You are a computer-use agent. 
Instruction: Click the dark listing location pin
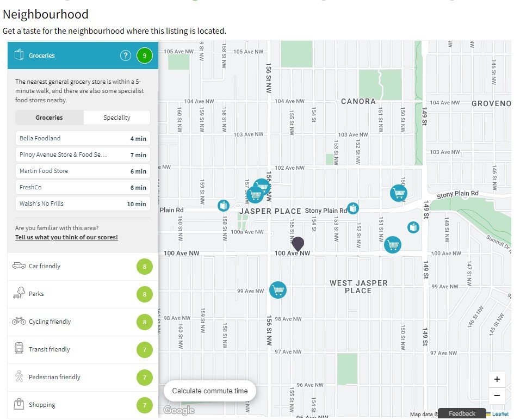(298, 244)
